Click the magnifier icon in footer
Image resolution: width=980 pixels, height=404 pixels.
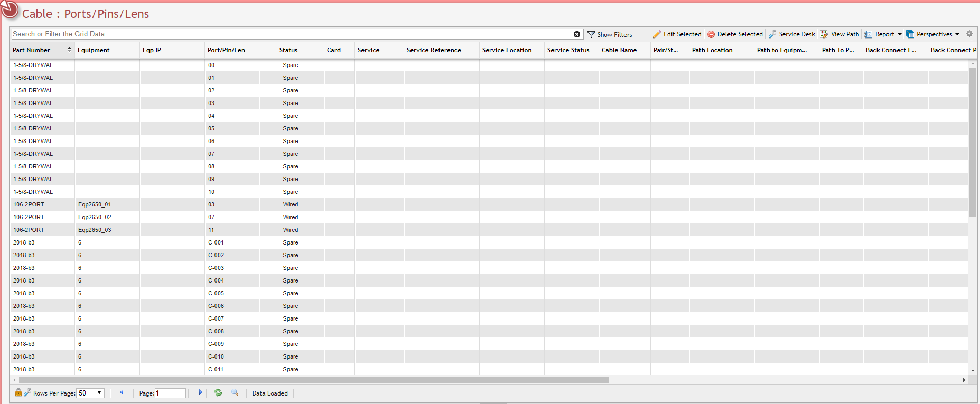pyautogui.click(x=235, y=393)
